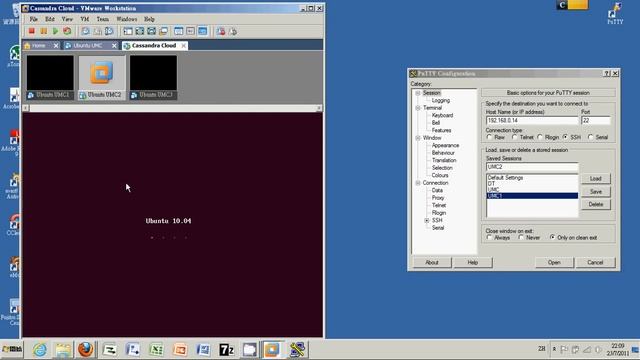Click the PuTTY taskbar icon
640x360 pixels.
click(298, 349)
